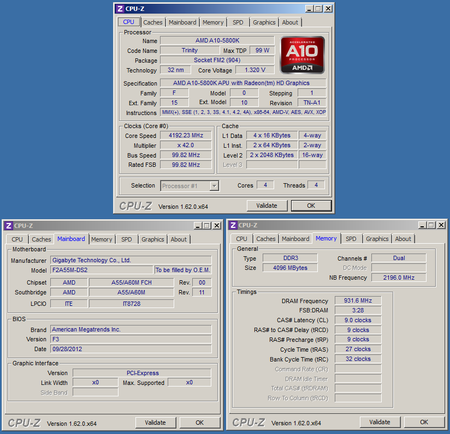This screenshot has width=450, height=434.
Task: Switch to CPU tab in Memory window
Action: [242, 239]
